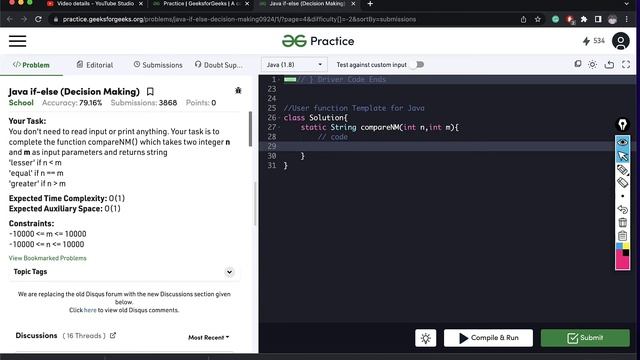Close the Java if-else browser tab
This screenshot has width=640, height=360.
[x=353, y=4]
